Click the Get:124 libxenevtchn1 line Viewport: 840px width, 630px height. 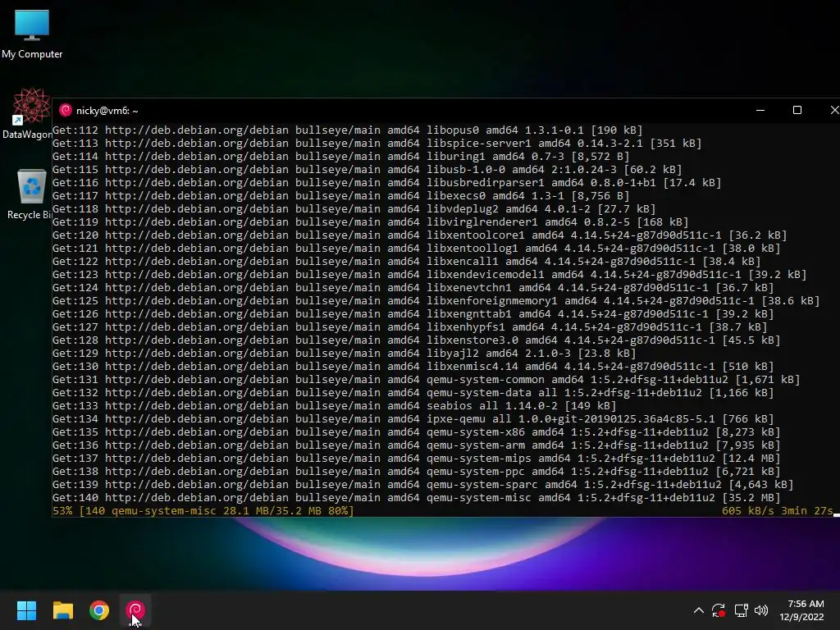click(x=413, y=288)
